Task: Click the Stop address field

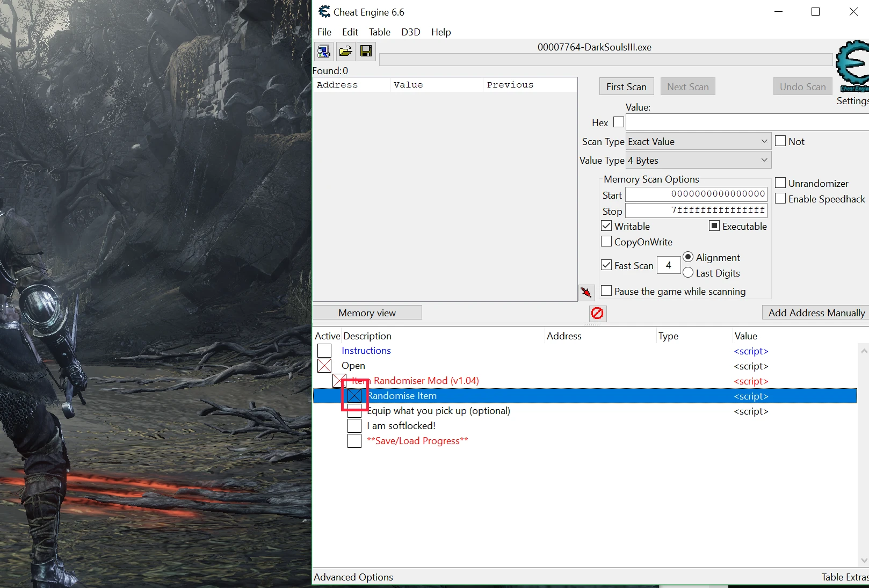Action: click(696, 210)
